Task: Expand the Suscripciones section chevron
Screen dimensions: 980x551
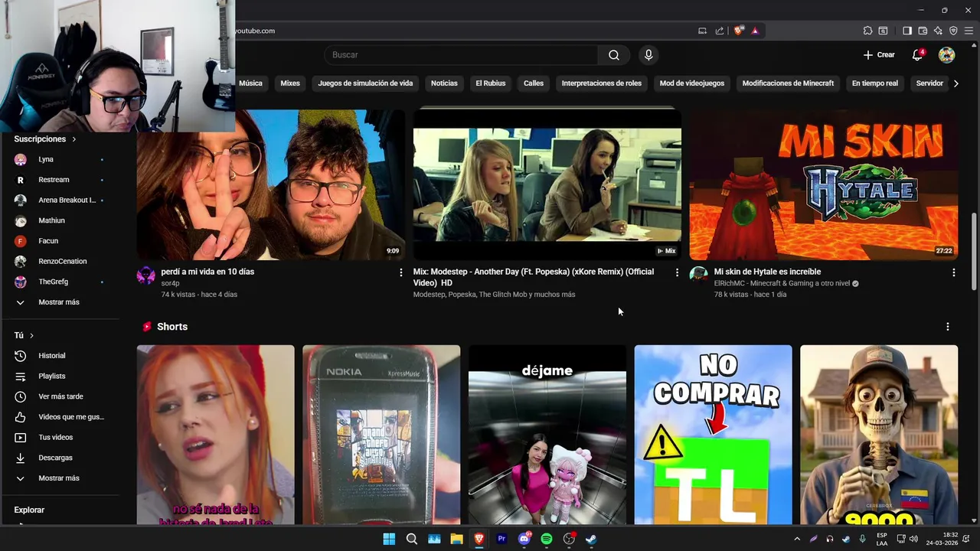Action: (74, 139)
